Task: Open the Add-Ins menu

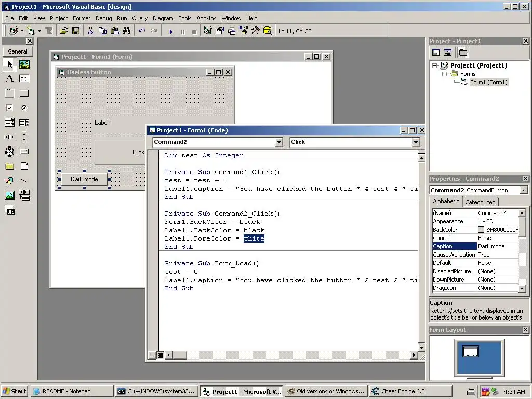Action: (206, 18)
